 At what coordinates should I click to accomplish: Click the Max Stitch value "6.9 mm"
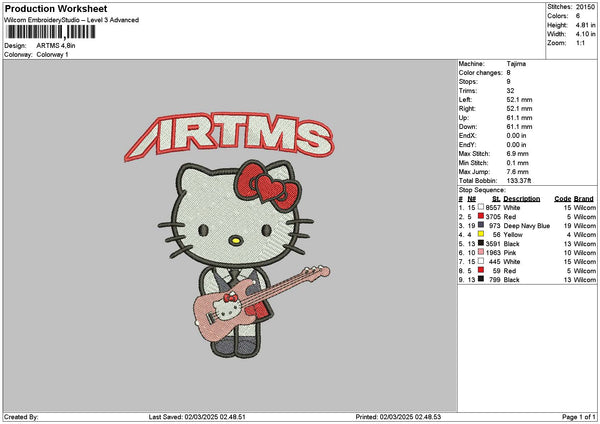tap(518, 153)
